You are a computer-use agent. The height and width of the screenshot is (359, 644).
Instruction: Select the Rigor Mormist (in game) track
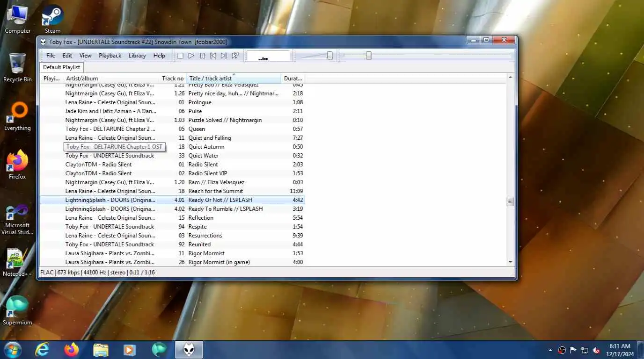[172, 262]
